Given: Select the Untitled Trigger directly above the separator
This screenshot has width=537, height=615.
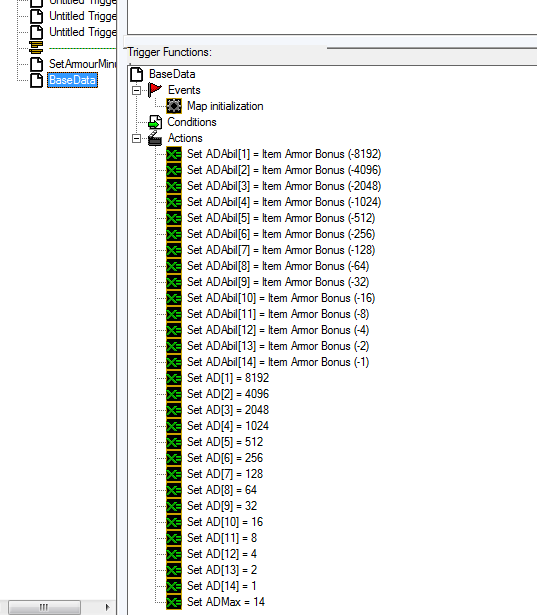Looking at the screenshot, I should pyautogui.click(x=82, y=32).
